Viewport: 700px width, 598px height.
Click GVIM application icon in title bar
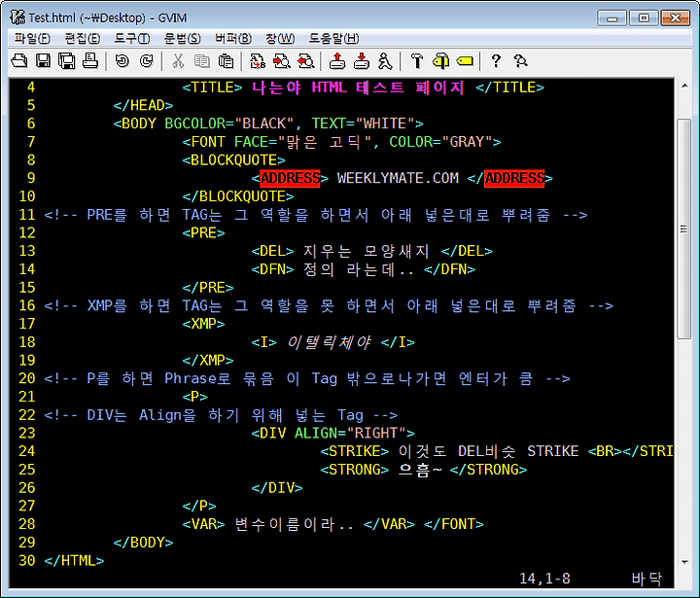tap(17, 17)
